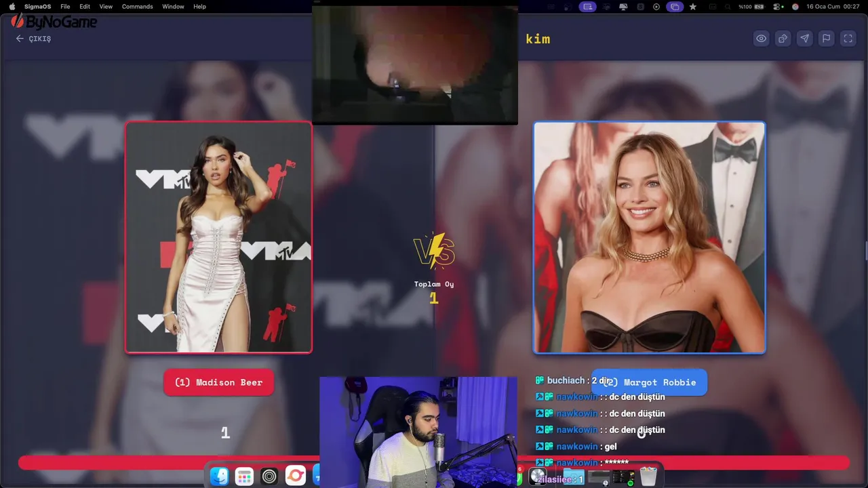The height and width of the screenshot is (488, 868).
Task: Open the View menu
Action: 106,6
